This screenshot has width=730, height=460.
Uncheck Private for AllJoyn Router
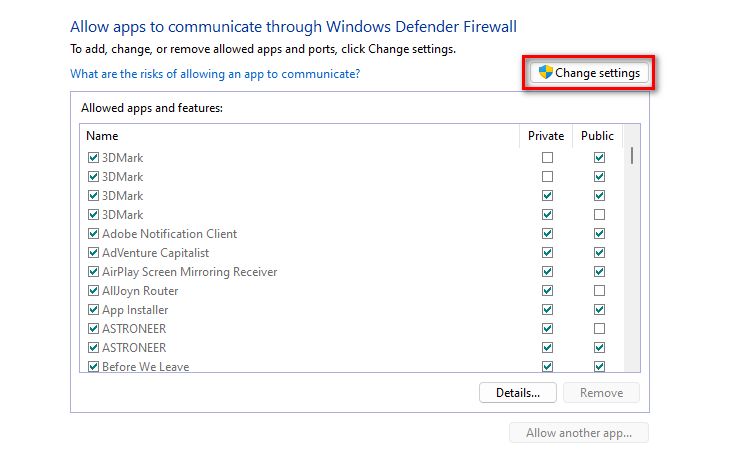tap(548, 291)
